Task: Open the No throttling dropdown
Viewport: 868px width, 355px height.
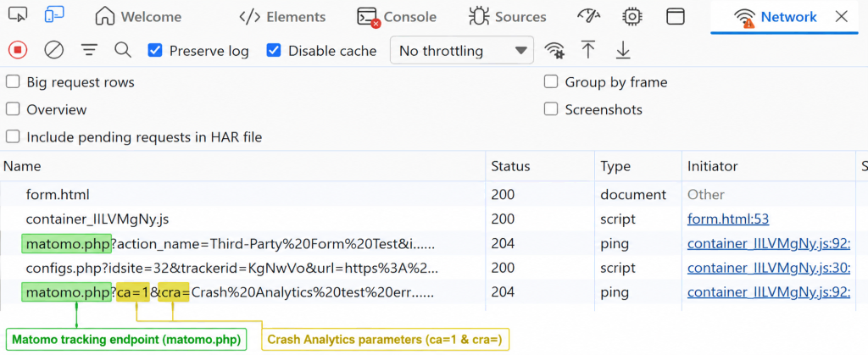Action: (462, 51)
